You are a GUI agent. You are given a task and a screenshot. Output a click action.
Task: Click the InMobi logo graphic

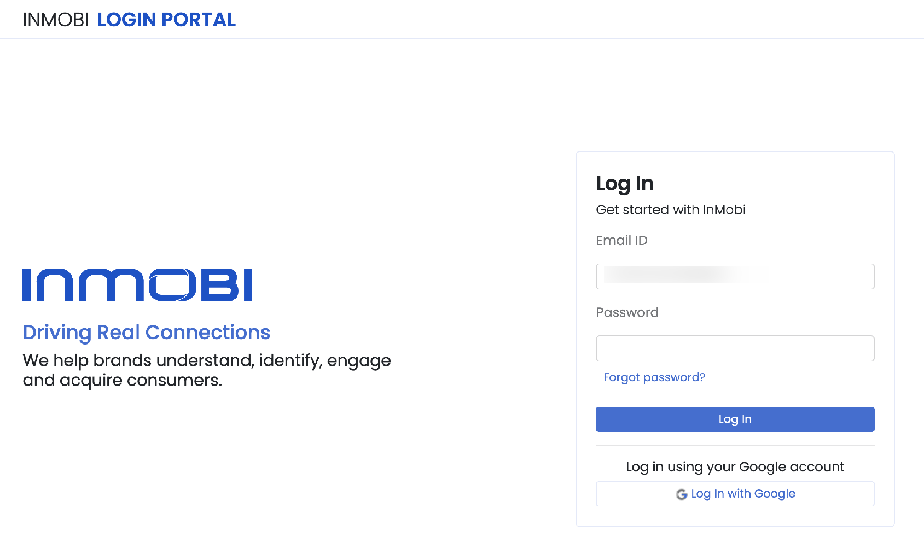coord(137,284)
